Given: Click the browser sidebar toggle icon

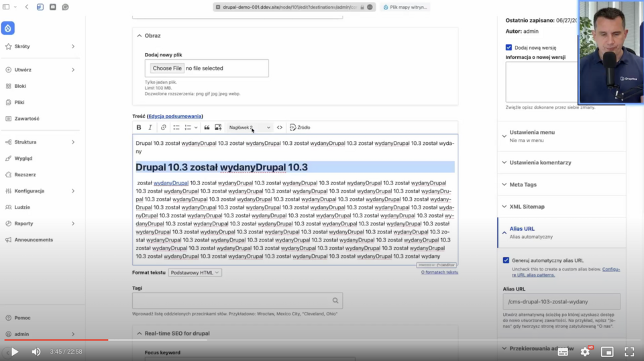Looking at the screenshot, I should pos(6,7).
